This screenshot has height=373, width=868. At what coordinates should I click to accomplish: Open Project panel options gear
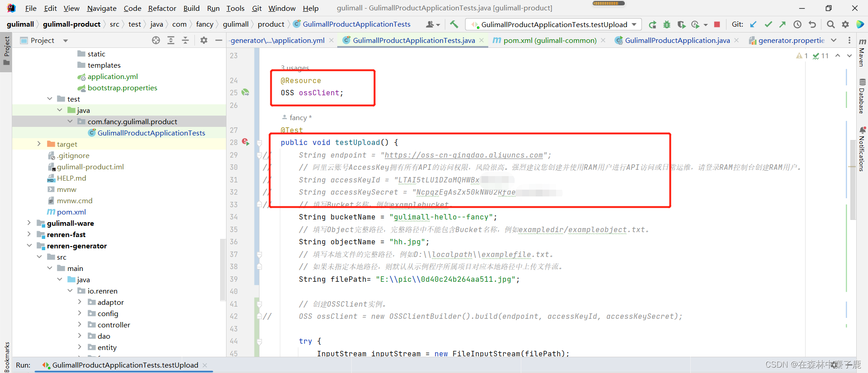point(204,40)
